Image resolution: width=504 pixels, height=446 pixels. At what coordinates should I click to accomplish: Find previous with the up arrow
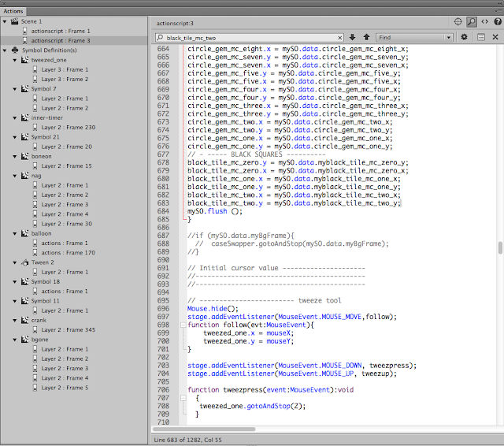pyautogui.click(x=366, y=37)
